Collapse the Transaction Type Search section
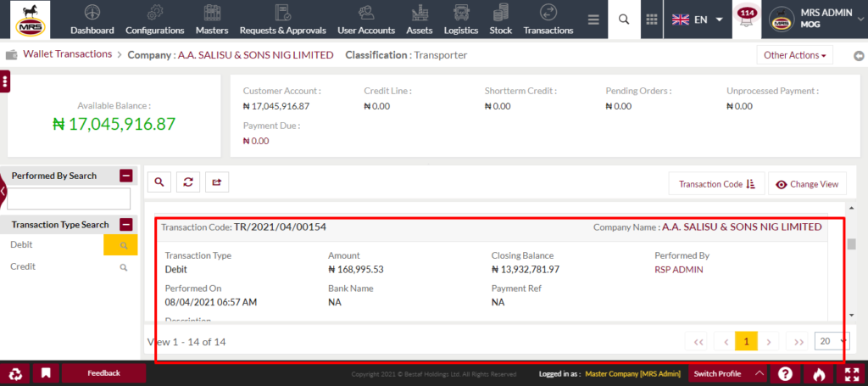 click(126, 224)
